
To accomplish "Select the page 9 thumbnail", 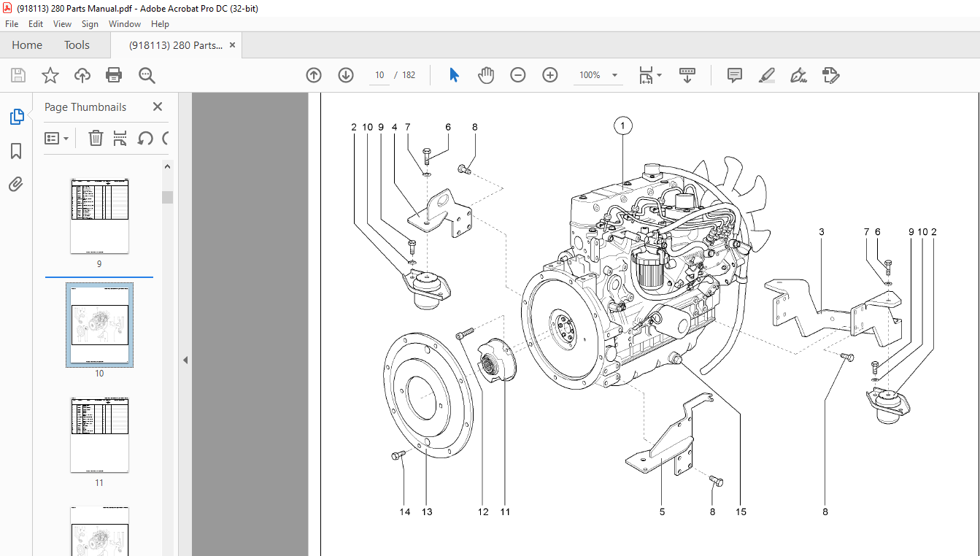I will (x=99, y=215).
